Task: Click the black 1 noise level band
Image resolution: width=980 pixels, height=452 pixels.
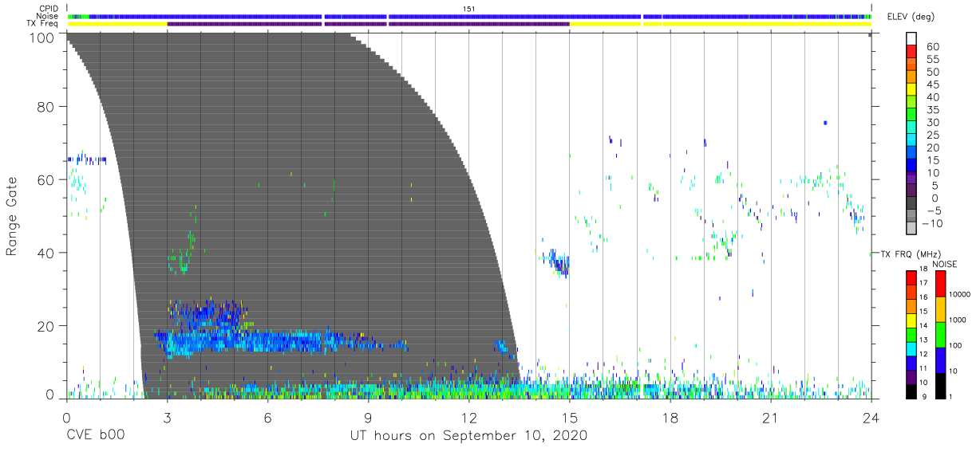Action: [x=940, y=386]
